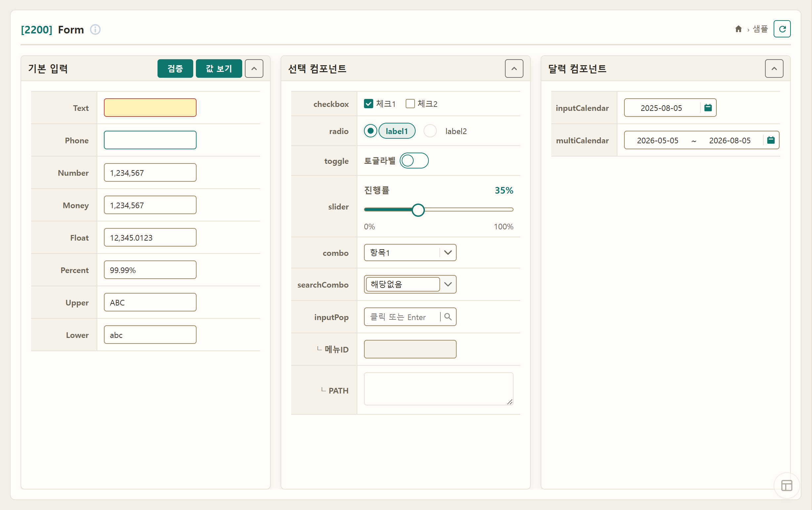
Task: Turn on the 토글라벨 toggle switch
Action: tap(414, 161)
